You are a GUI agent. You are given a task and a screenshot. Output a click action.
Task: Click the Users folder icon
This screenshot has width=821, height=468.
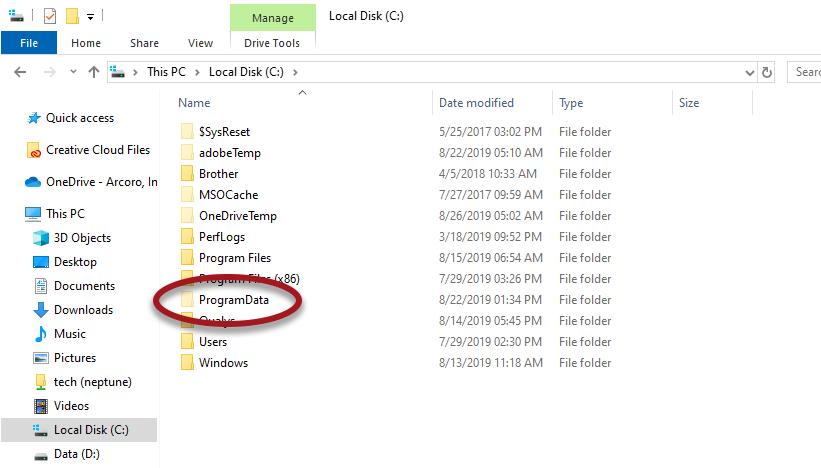[187, 342]
